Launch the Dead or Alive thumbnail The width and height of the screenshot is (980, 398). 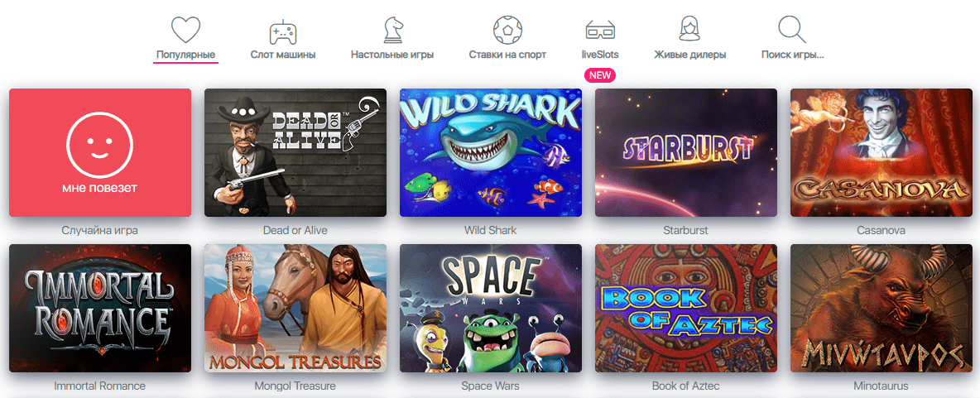tap(295, 152)
